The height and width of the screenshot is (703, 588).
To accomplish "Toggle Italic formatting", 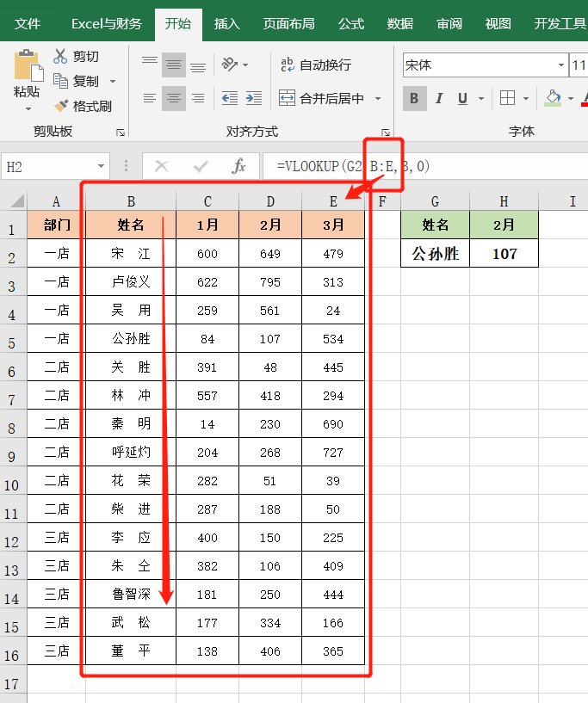I will 439,98.
